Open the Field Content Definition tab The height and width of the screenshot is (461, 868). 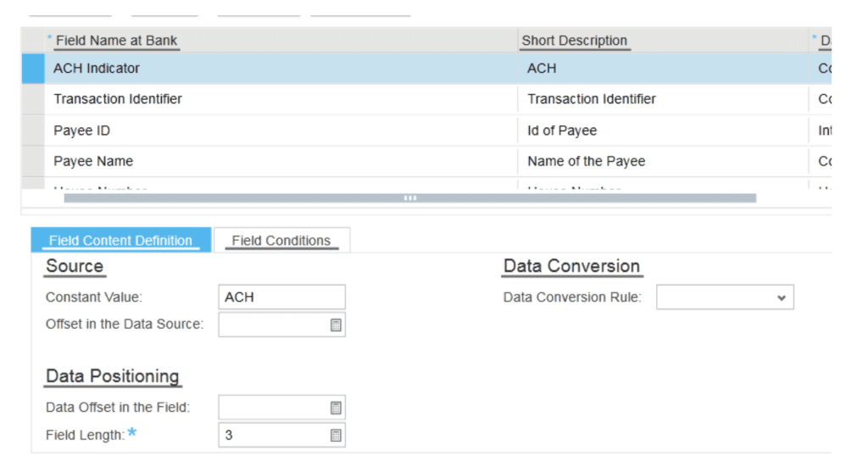pos(120,240)
